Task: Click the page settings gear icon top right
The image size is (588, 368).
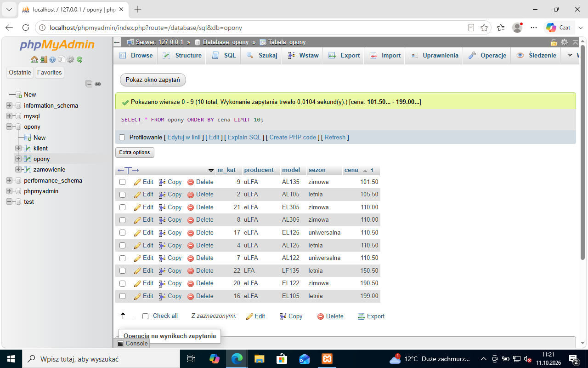Action: point(565,42)
